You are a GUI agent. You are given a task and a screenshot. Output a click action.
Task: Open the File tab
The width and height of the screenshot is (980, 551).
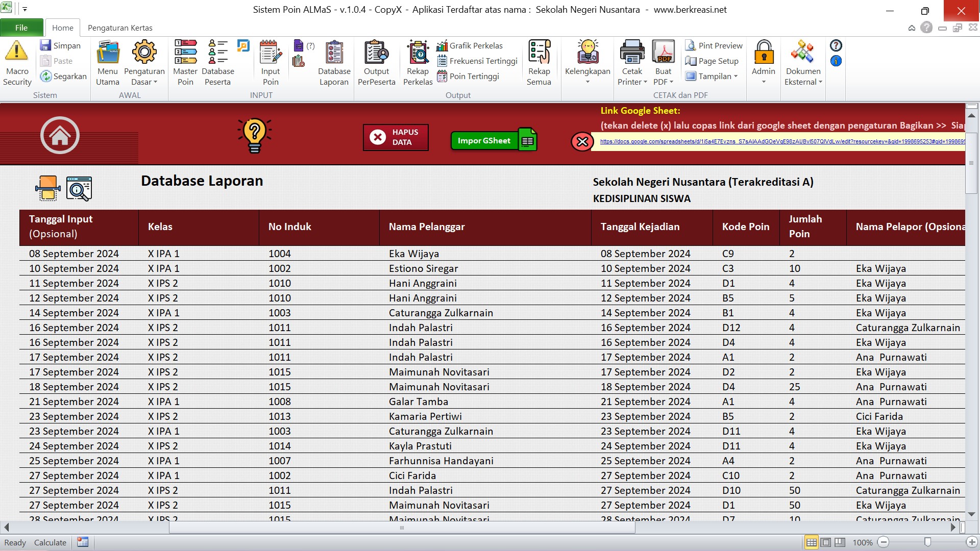[21, 28]
